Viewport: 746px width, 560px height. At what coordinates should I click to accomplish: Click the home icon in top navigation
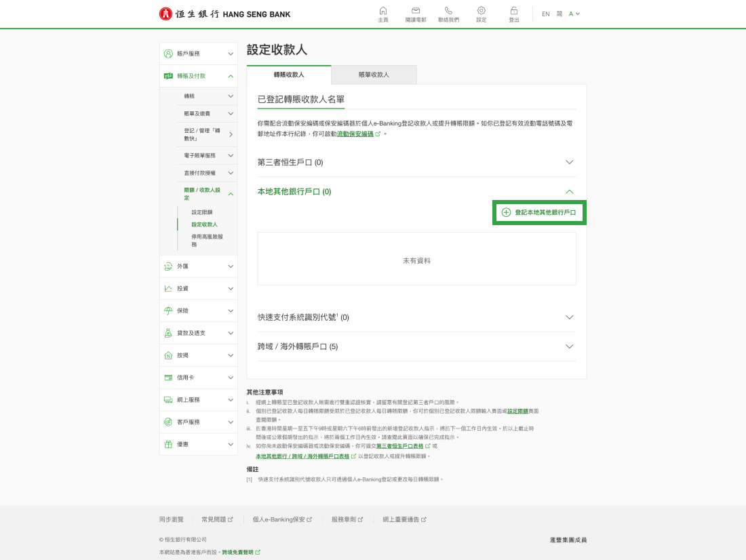[383, 11]
